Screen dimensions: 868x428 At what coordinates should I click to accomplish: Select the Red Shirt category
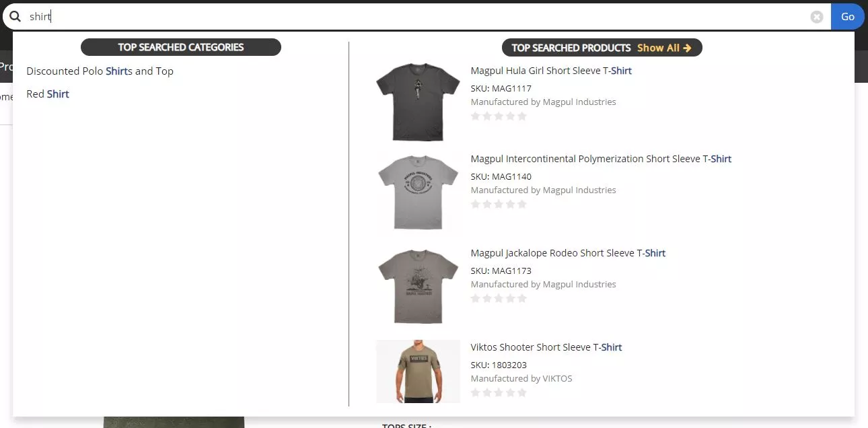(x=48, y=94)
